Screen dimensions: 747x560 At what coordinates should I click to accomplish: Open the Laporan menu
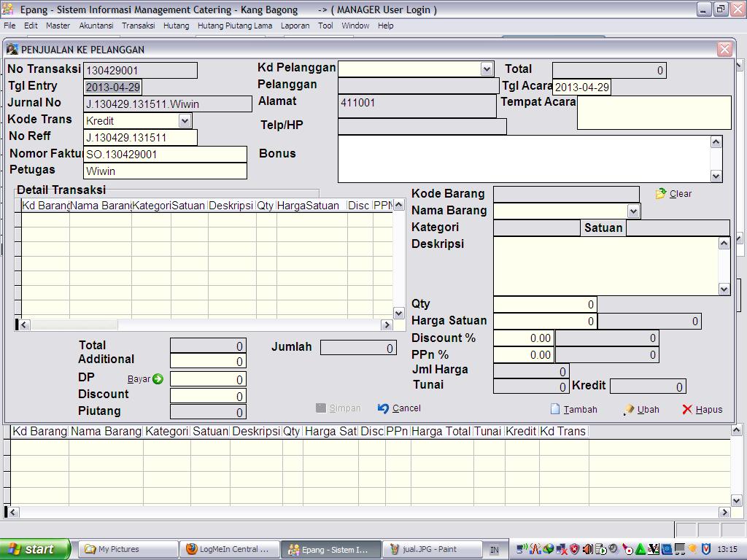(x=295, y=26)
